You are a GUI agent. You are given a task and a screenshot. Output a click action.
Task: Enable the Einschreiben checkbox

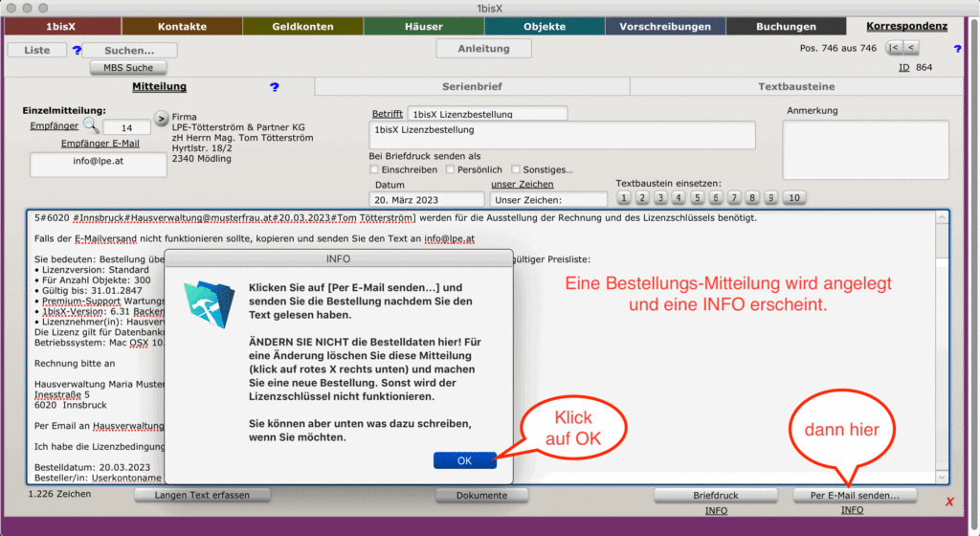click(x=375, y=169)
